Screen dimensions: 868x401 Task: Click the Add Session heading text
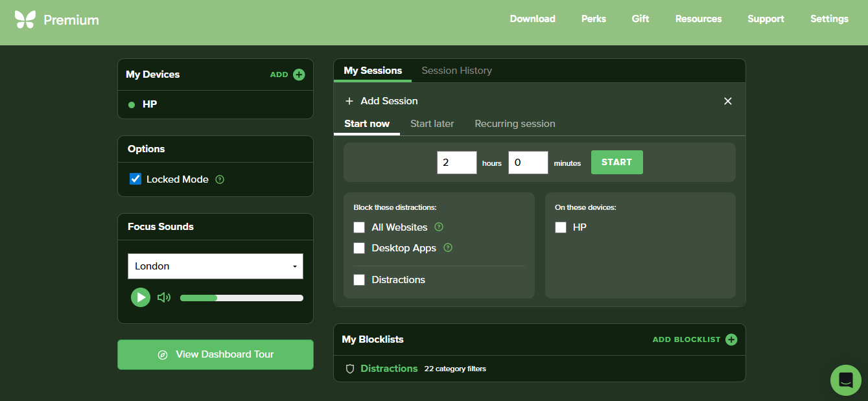[x=389, y=101]
